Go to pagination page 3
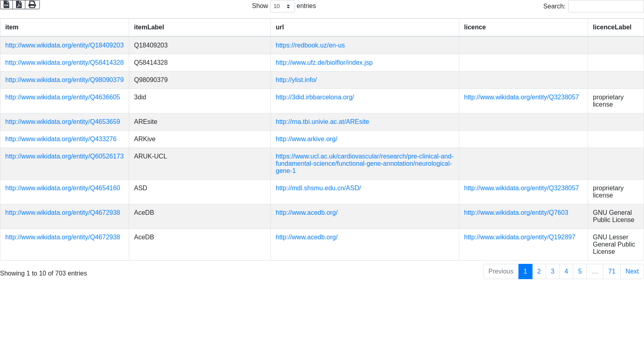This screenshot has height=362, width=644. pyautogui.click(x=553, y=271)
